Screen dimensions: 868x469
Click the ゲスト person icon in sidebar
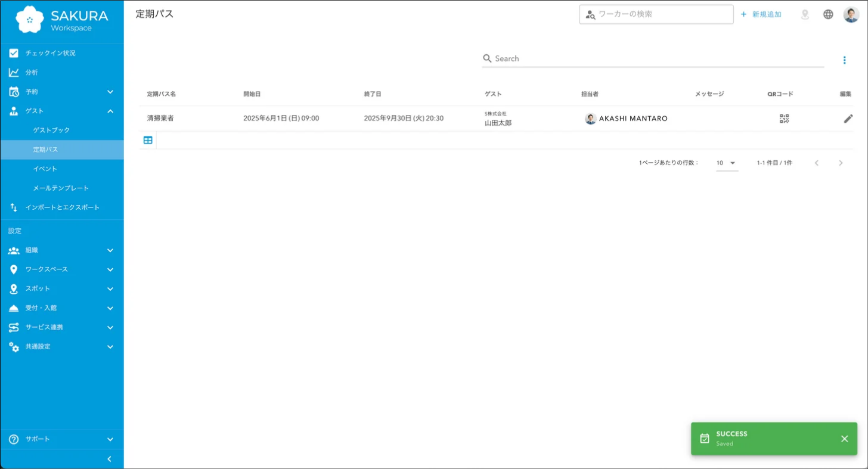click(x=14, y=111)
